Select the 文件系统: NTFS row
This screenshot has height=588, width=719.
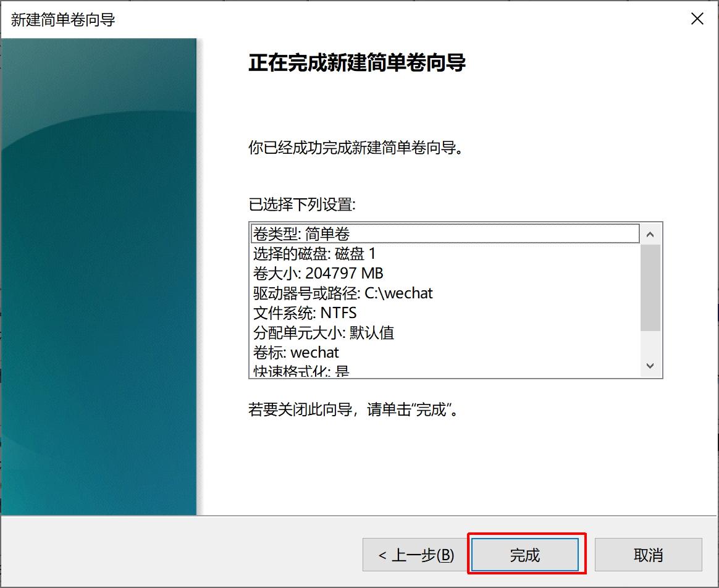coord(445,313)
